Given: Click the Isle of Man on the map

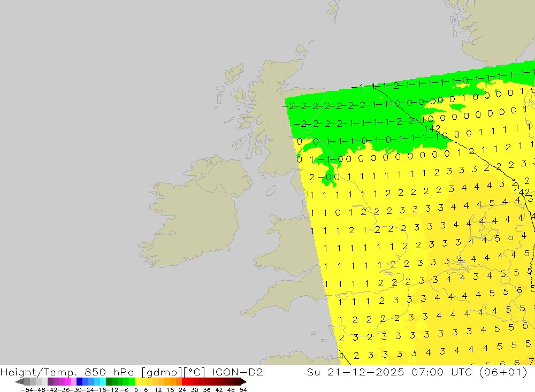Looking at the screenshot, I should (x=271, y=190).
